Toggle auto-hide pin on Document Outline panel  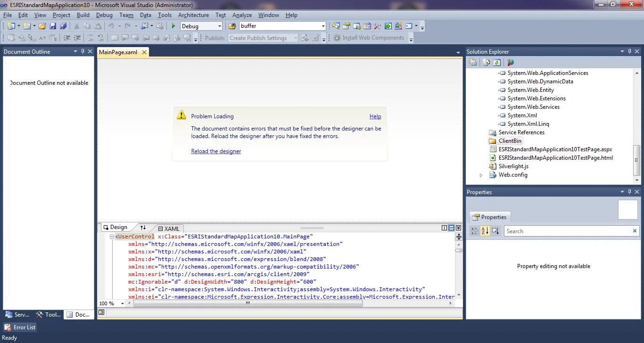pos(83,51)
